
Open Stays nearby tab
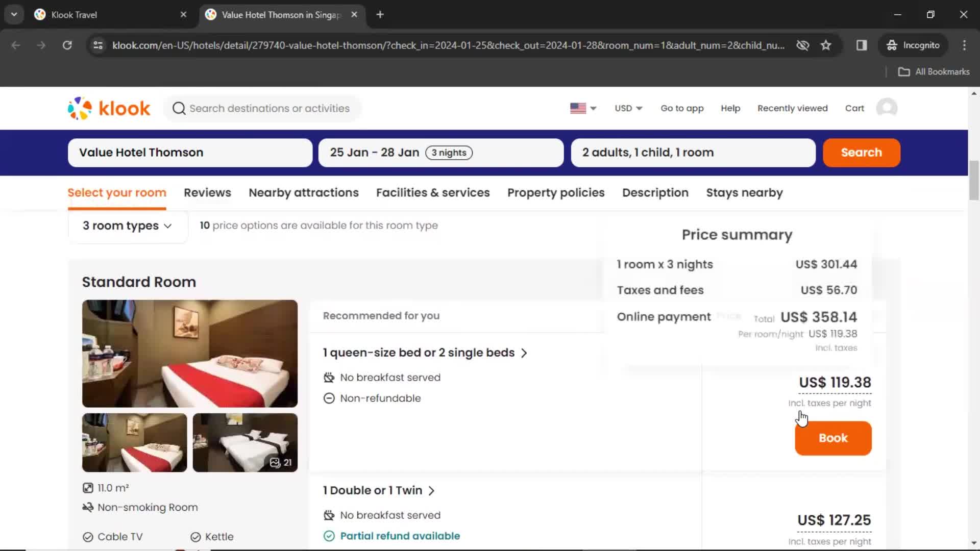pos(744,193)
